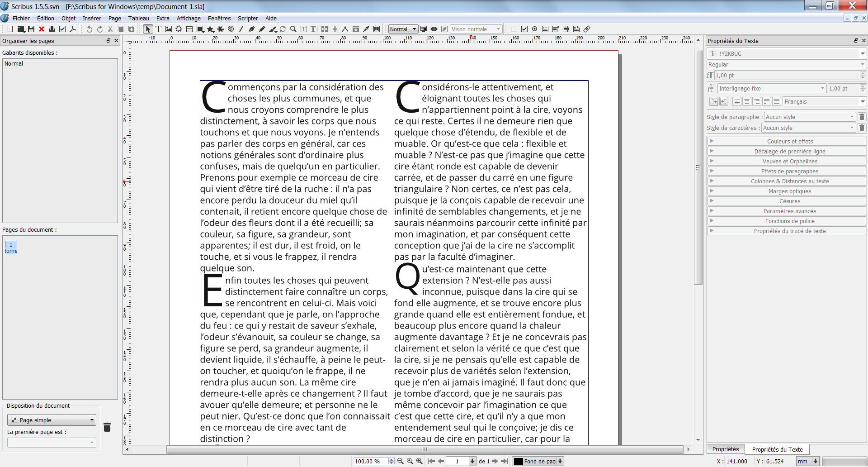Viewport: 868px width, 467px height.
Task: Remove paragraph style with trash button
Action: click(x=862, y=117)
